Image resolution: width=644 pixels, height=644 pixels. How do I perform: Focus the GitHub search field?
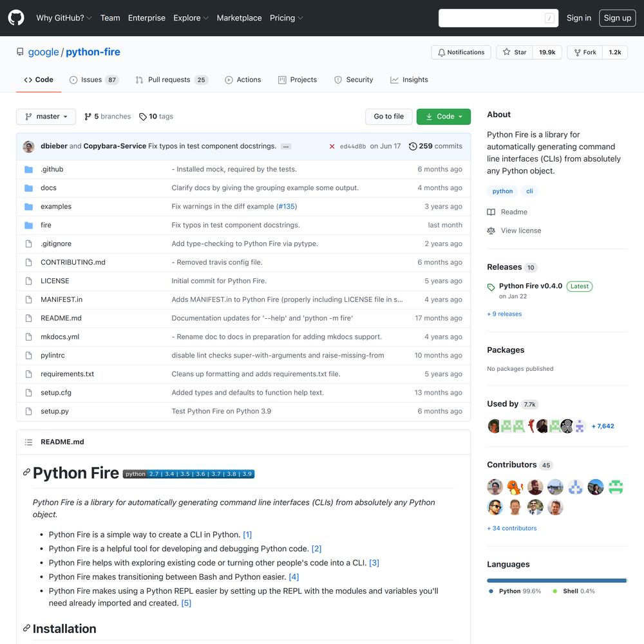tap(498, 18)
